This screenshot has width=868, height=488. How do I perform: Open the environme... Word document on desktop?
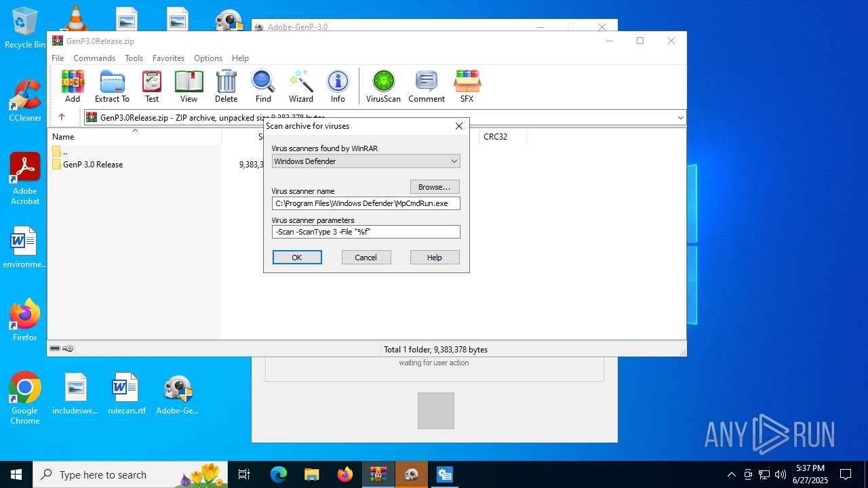(24, 248)
